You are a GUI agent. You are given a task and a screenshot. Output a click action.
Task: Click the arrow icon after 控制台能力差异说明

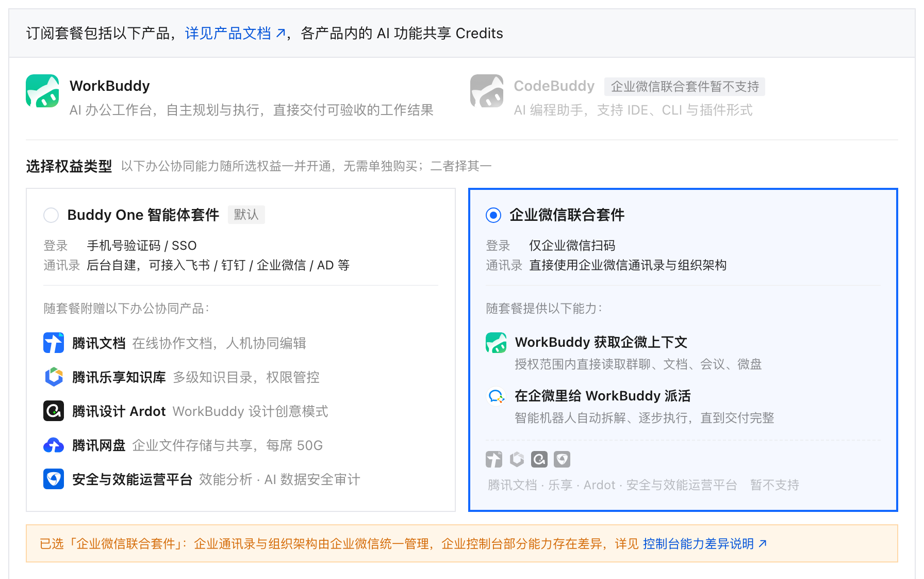tap(763, 543)
